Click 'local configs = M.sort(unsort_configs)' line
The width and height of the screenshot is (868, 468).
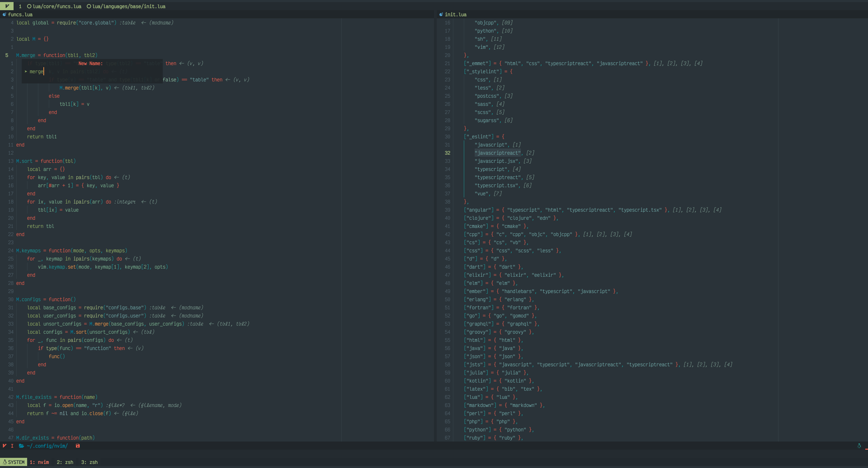tap(79, 332)
